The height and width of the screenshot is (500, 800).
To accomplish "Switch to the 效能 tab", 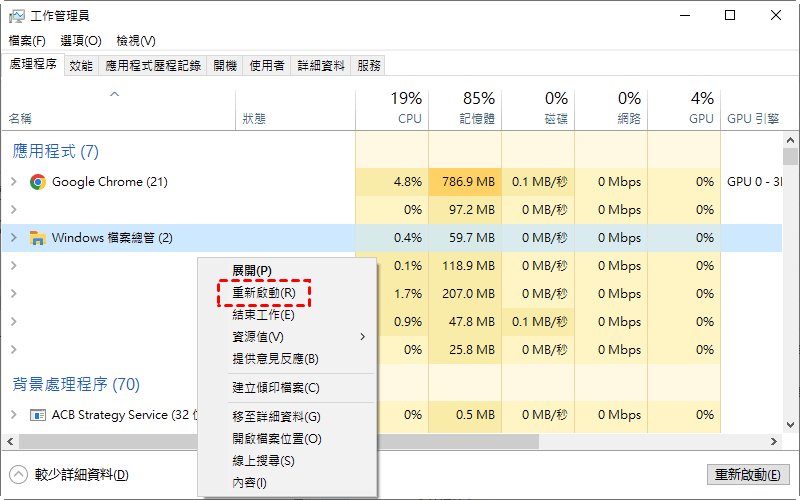I will [x=81, y=65].
